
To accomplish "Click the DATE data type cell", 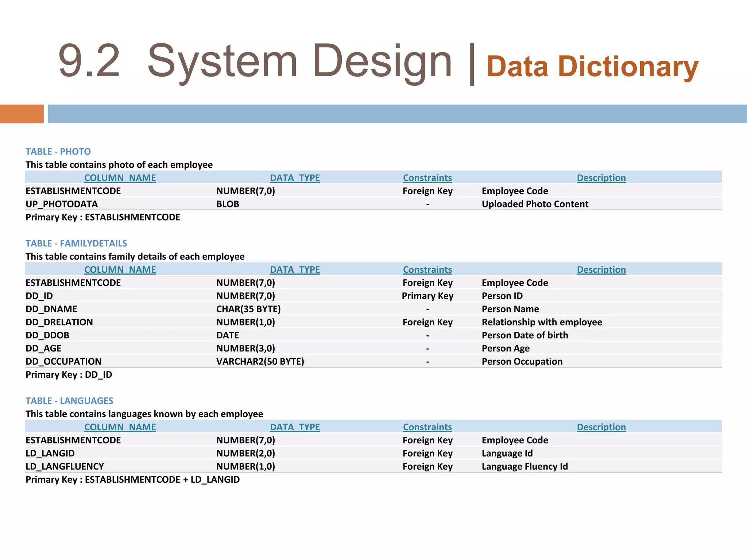I will tap(228, 335).
